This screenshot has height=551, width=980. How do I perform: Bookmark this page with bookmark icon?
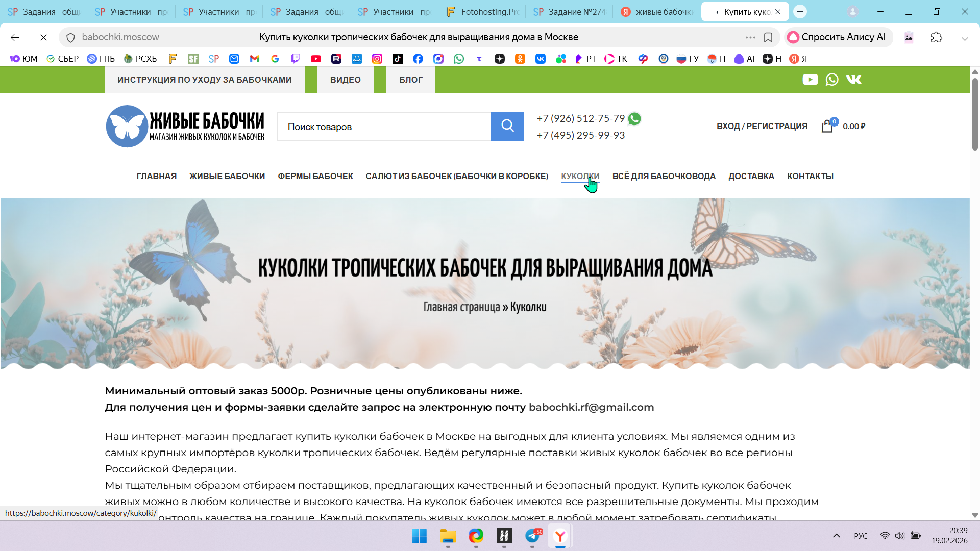click(x=768, y=37)
